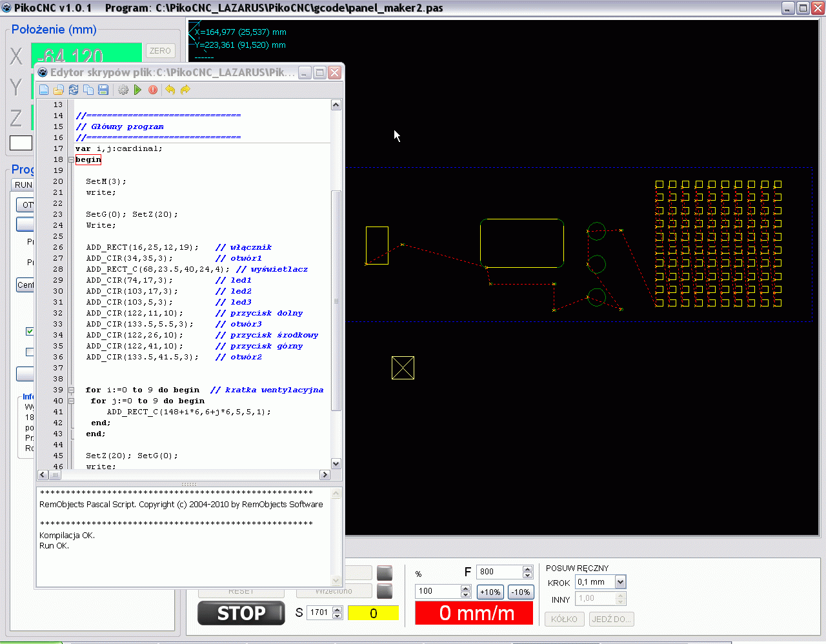Image resolution: width=826 pixels, height=644 pixels.
Task: Click the rounded rectangle shape in the viewport
Action: pyautogui.click(x=522, y=243)
